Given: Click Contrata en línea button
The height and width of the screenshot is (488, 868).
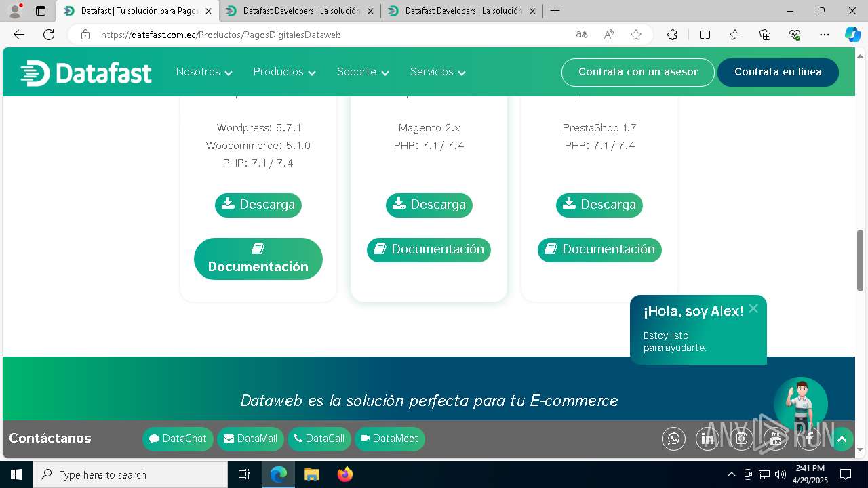Looking at the screenshot, I should click(778, 73).
